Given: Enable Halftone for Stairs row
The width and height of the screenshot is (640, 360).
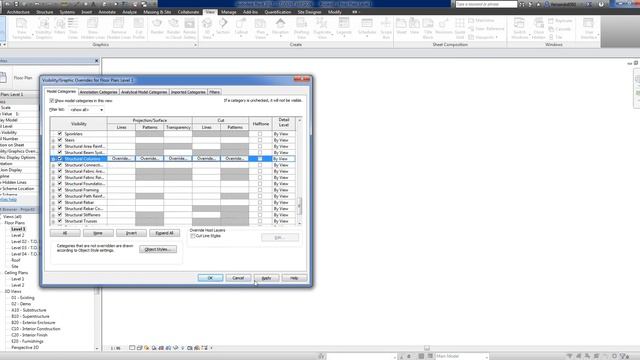Looking at the screenshot, I should [x=260, y=140].
